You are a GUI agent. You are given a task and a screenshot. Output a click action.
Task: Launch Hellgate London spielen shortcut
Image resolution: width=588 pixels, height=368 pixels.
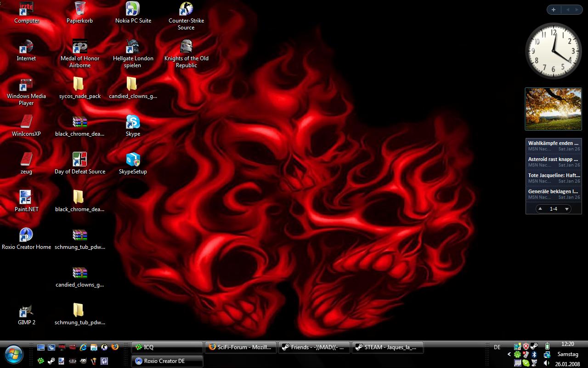(x=133, y=47)
